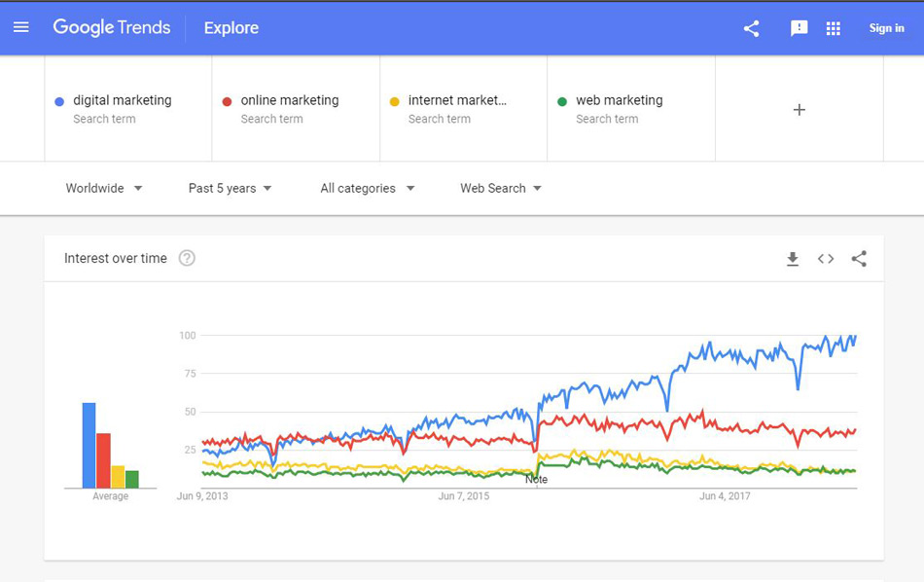
Task: Open the Past 5 years dropdown
Action: pos(230,188)
